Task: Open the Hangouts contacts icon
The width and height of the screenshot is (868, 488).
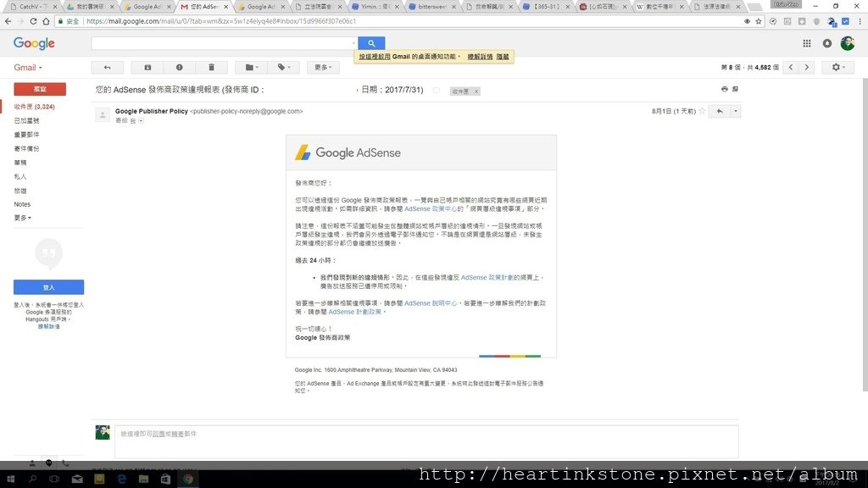Action: 32,463
